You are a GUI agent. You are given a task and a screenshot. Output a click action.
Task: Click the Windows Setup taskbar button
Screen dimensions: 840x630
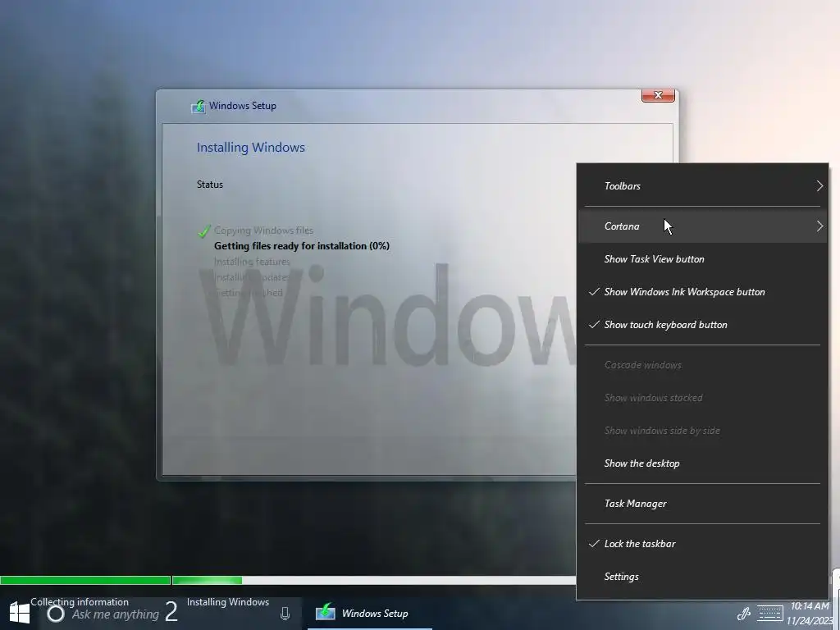pos(370,614)
